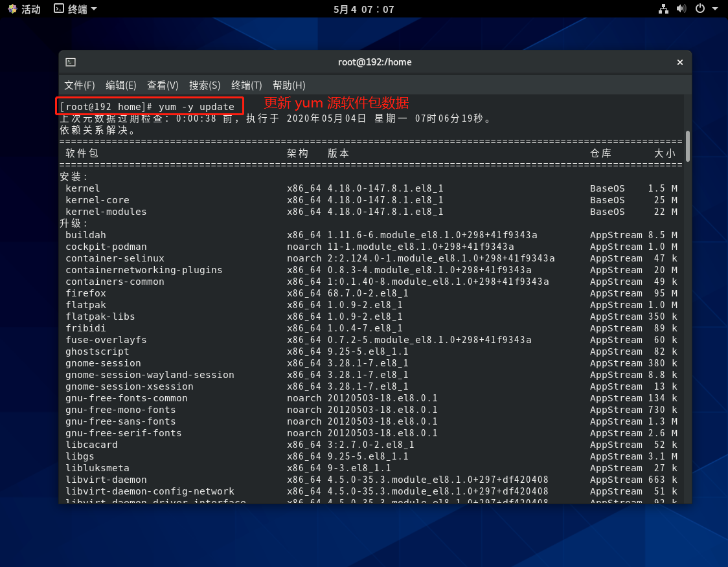Close the root@192:/home terminal window

coord(680,62)
